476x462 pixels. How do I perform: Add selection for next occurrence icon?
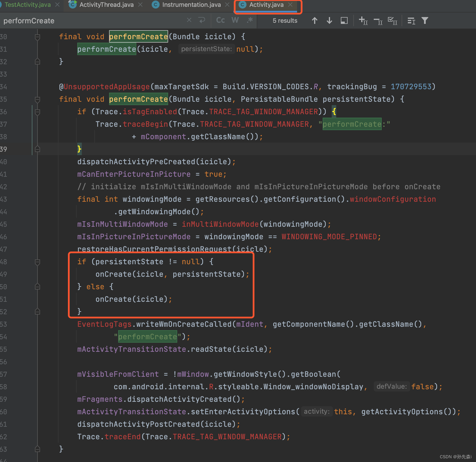(x=363, y=21)
